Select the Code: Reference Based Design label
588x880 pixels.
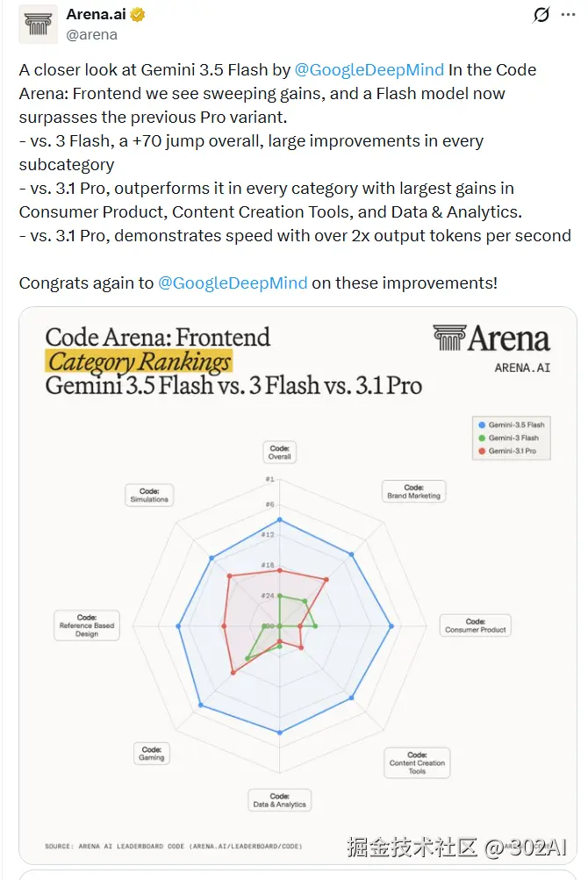pos(87,626)
